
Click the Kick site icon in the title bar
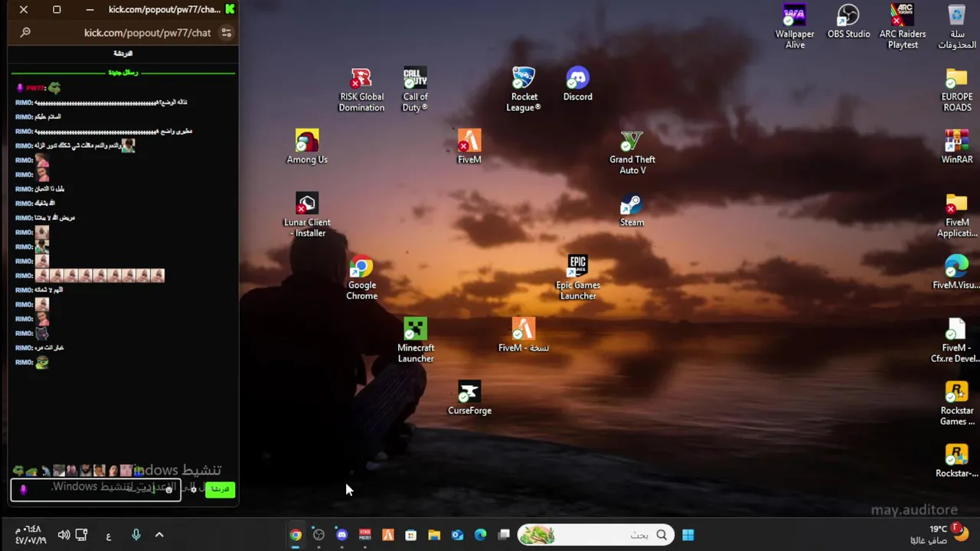[x=230, y=9]
